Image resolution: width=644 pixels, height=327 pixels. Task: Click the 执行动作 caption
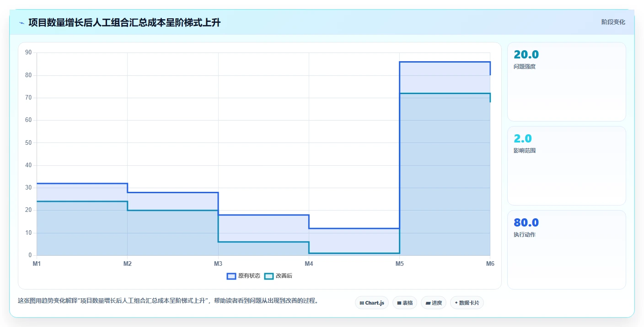525,234
